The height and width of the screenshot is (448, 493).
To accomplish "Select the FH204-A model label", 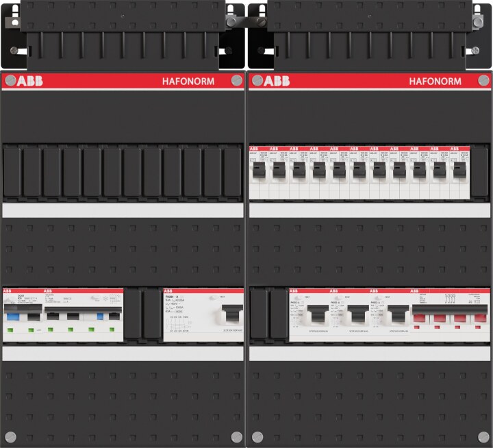I will pyautogui.click(x=172, y=297).
